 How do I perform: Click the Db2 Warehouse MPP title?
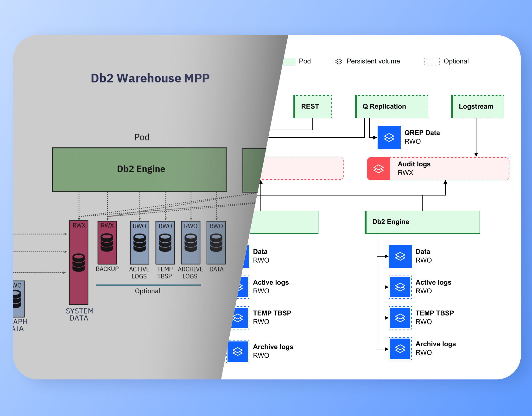(150, 78)
